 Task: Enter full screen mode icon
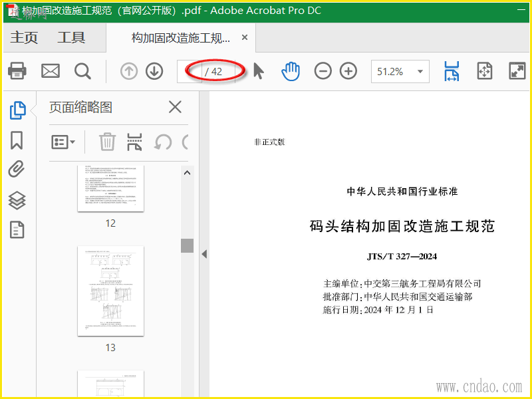coord(517,71)
